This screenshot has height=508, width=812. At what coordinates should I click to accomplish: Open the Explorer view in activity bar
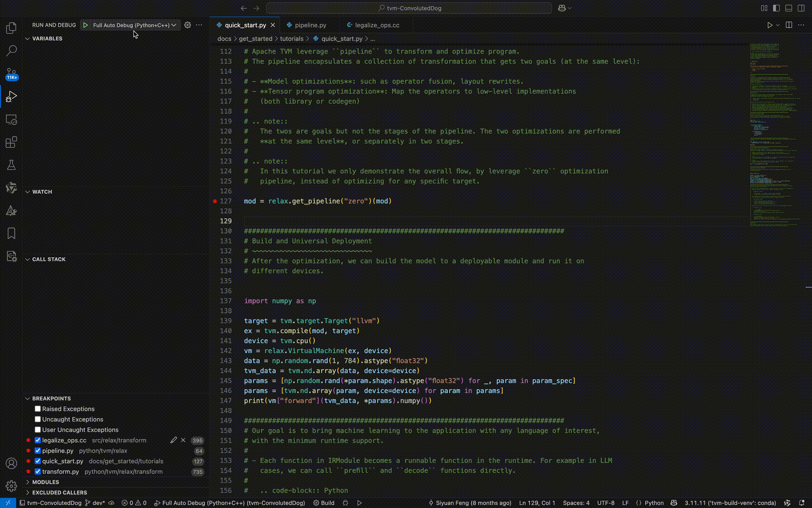[x=11, y=28]
